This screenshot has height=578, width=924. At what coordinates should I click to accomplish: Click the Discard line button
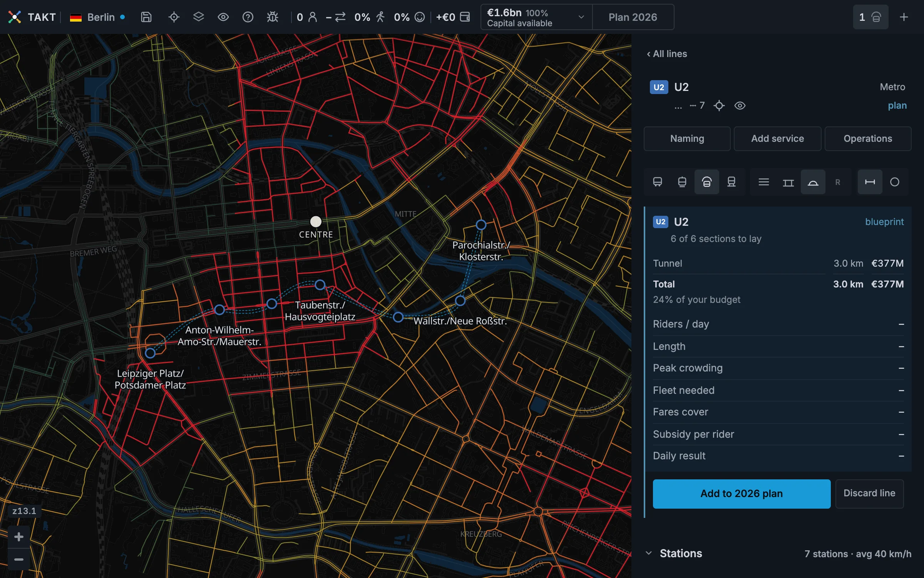(869, 494)
